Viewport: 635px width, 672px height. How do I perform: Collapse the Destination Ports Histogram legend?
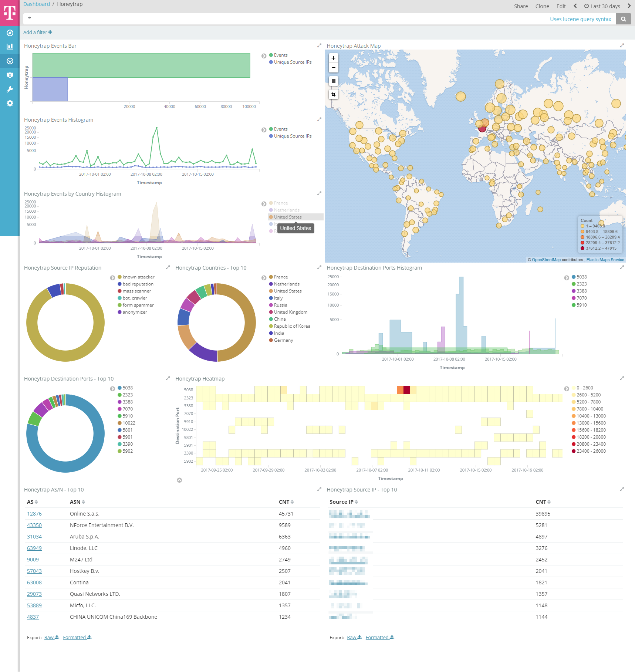coord(566,278)
